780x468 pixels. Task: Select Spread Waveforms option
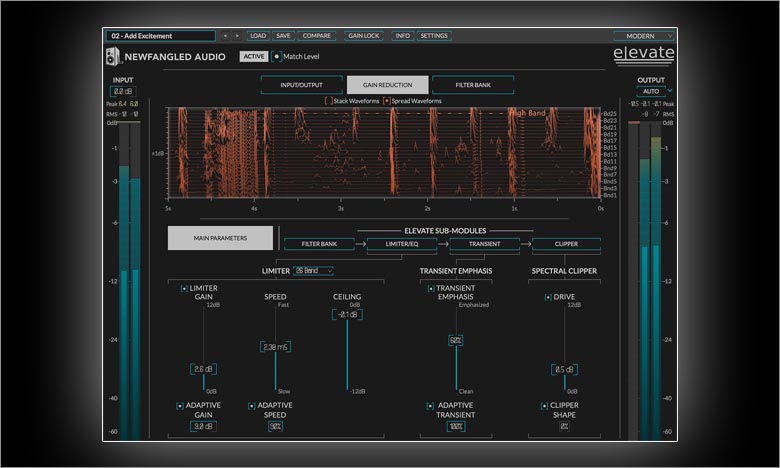[x=387, y=101]
